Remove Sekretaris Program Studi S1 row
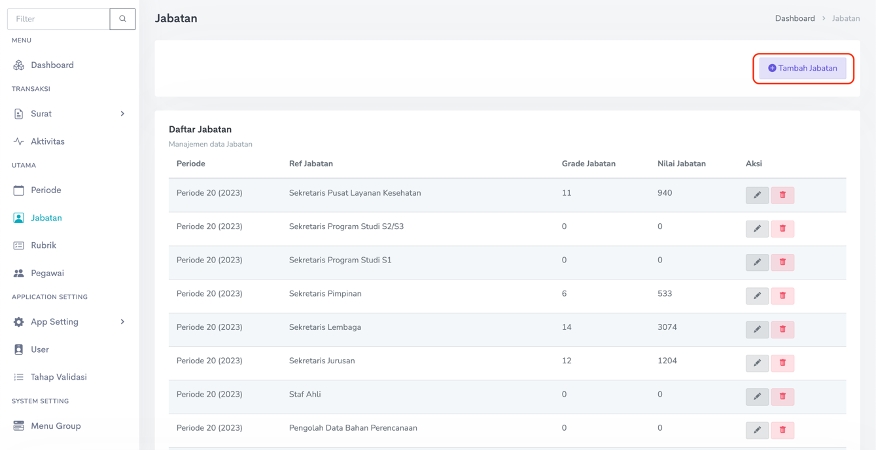 782,262
